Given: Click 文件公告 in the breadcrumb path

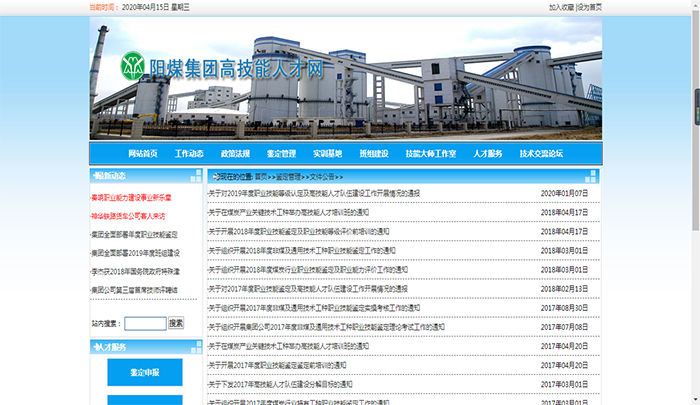Looking at the screenshot, I should [326, 176].
